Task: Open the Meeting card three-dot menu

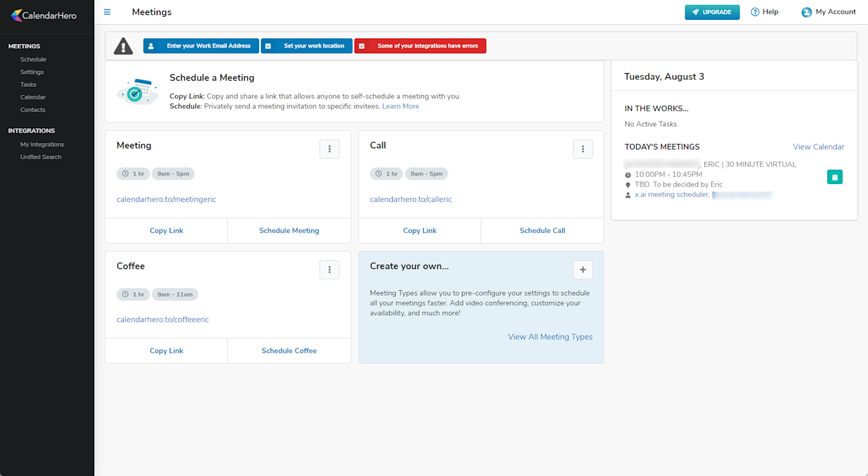Action: pyautogui.click(x=329, y=149)
